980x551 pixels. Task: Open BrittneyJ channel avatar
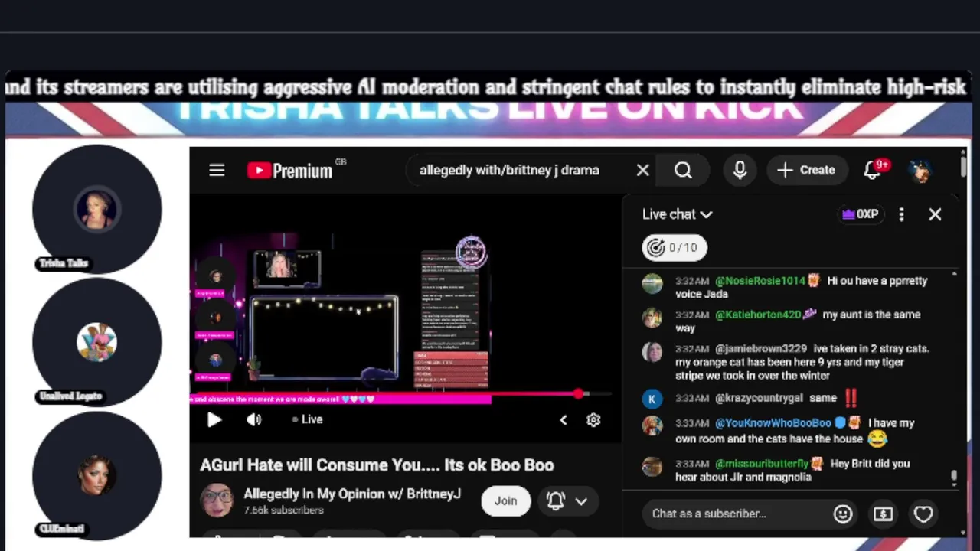(x=216, y=500)
